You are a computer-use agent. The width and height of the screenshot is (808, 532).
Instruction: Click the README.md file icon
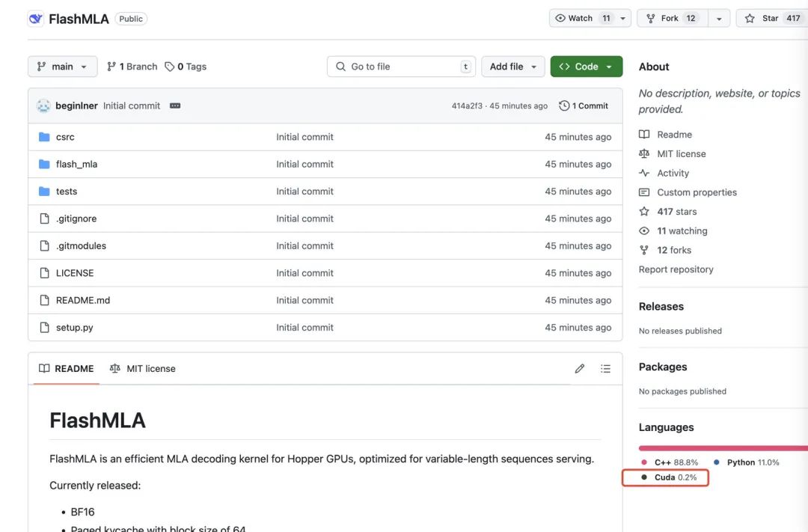(44, 300)
